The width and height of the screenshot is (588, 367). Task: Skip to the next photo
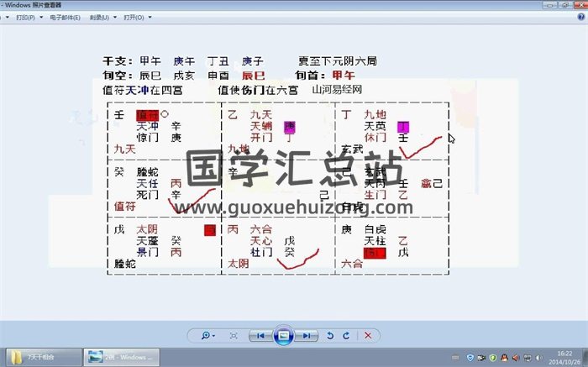click(x=306, y=335)
